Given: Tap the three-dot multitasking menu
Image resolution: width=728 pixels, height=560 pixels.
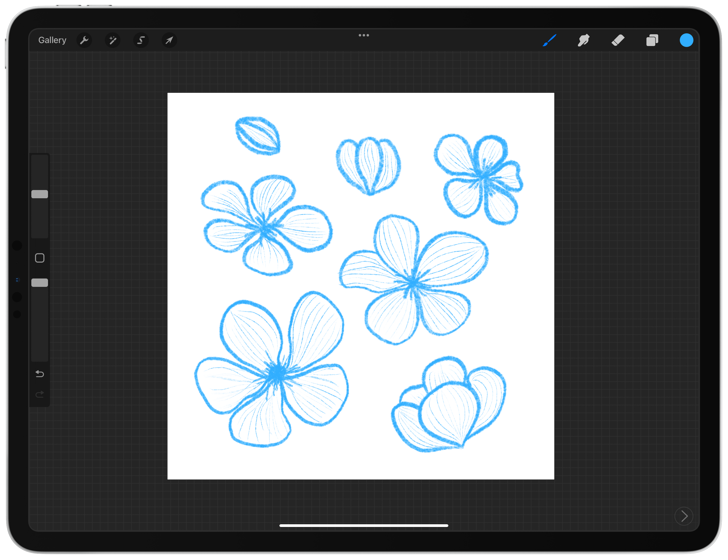Looking at the screenshot, I should coord(364,35).
